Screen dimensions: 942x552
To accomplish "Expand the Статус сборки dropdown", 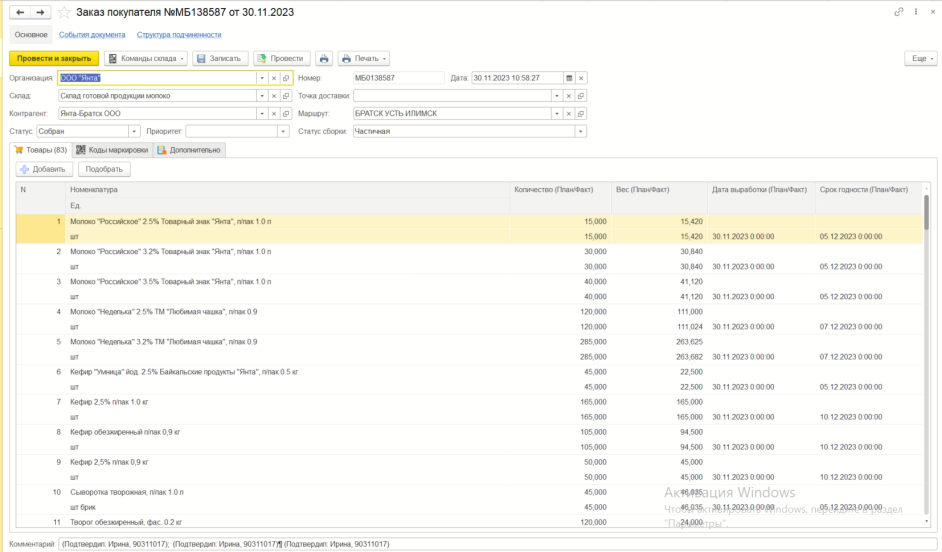I will click(580, 132).
